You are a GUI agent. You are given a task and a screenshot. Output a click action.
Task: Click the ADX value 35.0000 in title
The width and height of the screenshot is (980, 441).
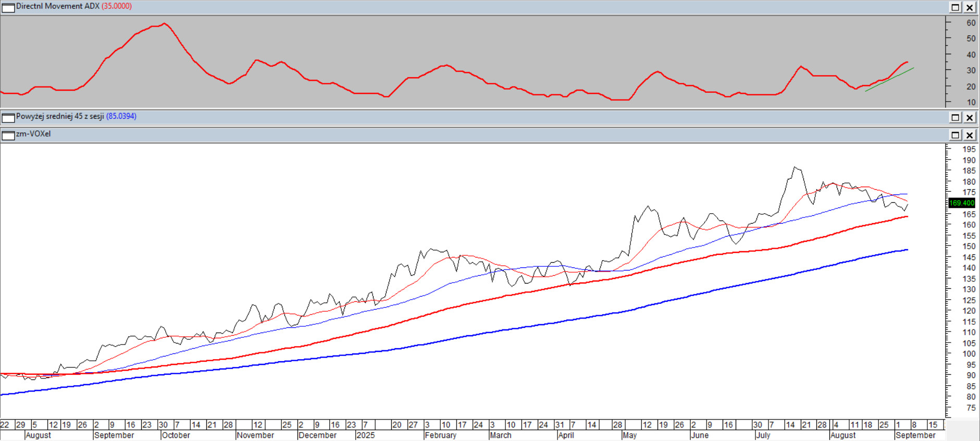coord(117,6)
